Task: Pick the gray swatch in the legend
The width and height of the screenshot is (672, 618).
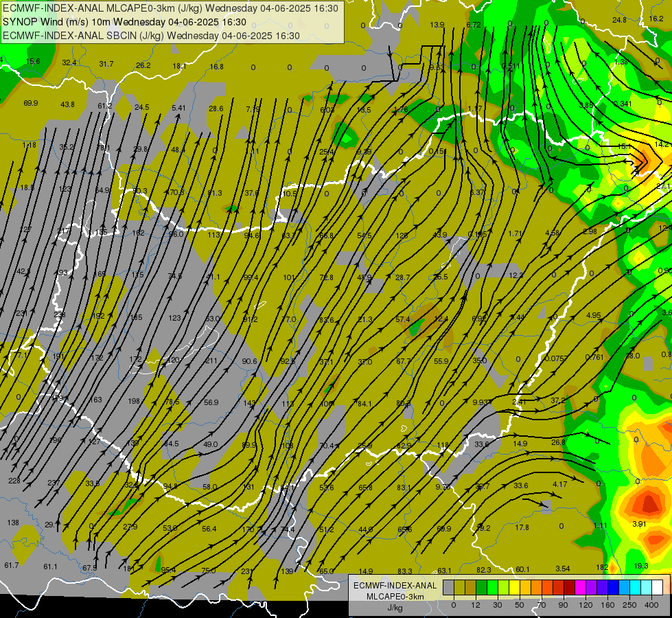Action: 448,587
